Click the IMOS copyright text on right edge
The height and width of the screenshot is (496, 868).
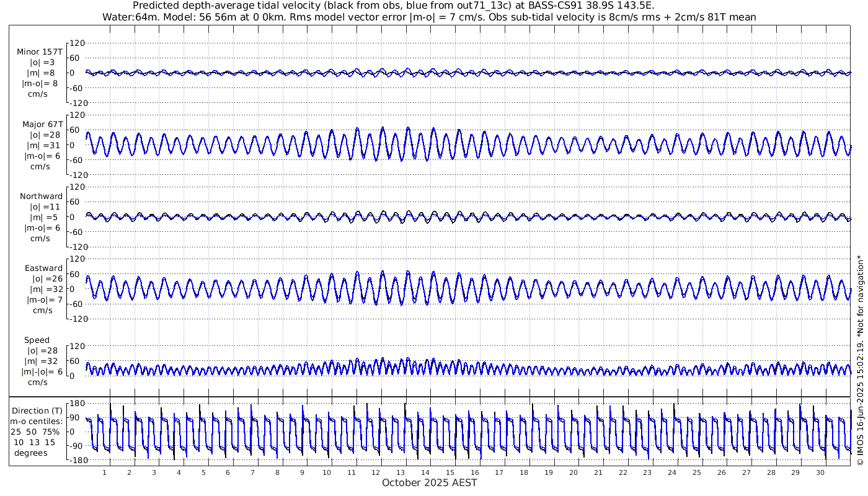860,360
